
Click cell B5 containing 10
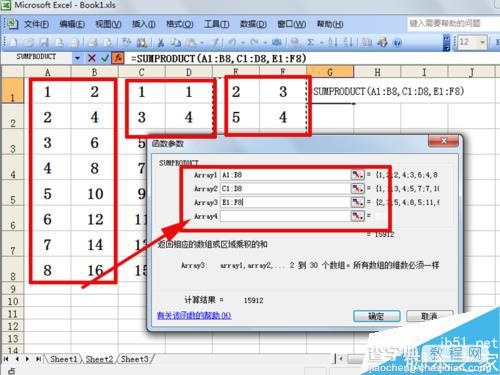(x=95, y=194)
